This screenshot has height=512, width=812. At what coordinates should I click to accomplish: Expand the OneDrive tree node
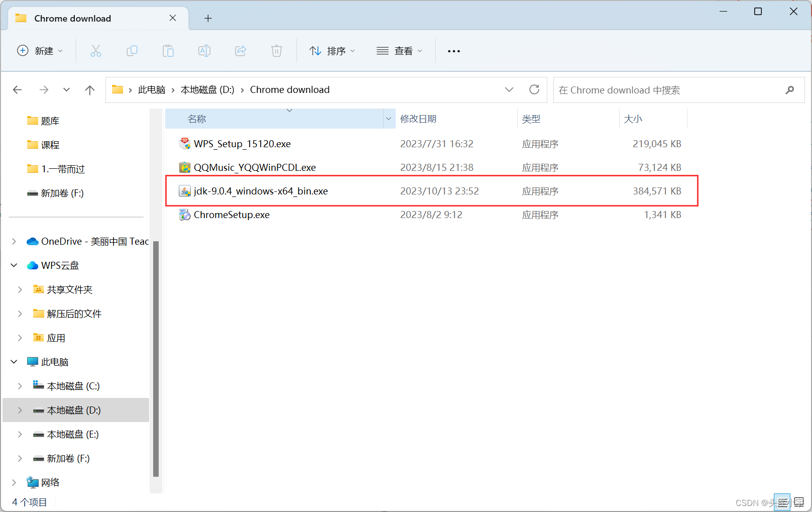(14, 241)
